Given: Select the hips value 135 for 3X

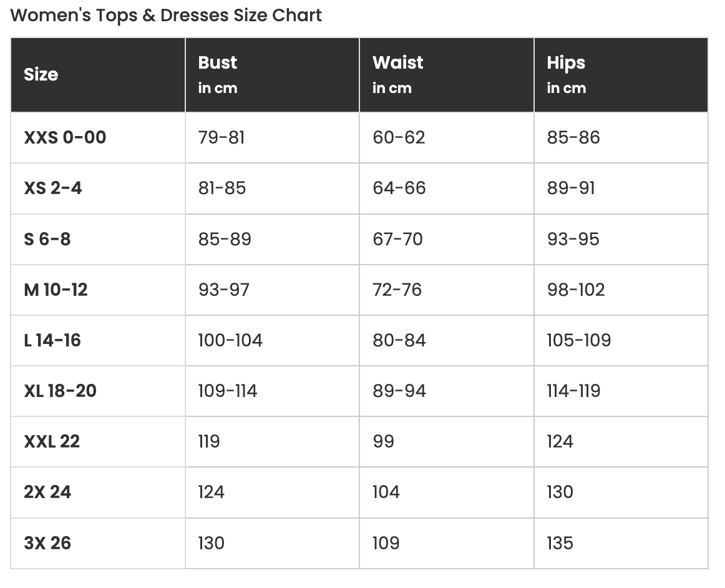Looking at the screenshot, I should tap(560, 543).
